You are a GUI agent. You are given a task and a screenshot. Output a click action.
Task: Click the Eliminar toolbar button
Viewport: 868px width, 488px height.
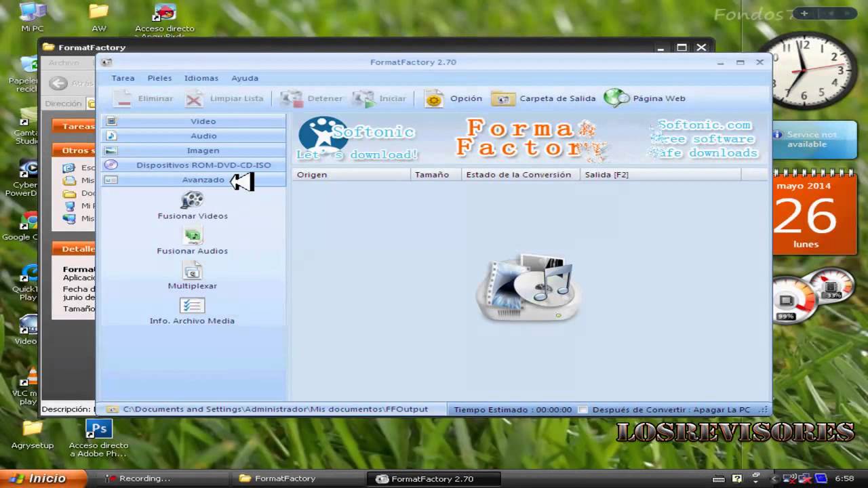pos(143,98)
